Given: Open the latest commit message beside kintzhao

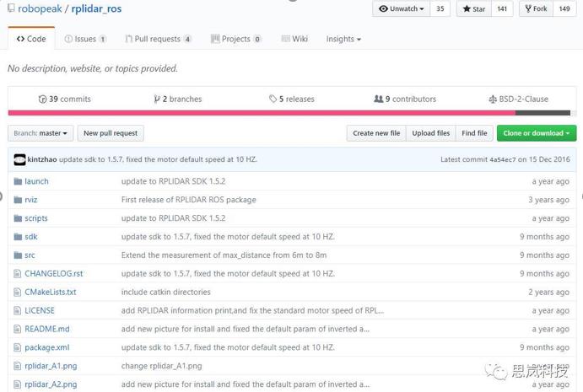Looking at the screenshot, I should coord(158,159).
